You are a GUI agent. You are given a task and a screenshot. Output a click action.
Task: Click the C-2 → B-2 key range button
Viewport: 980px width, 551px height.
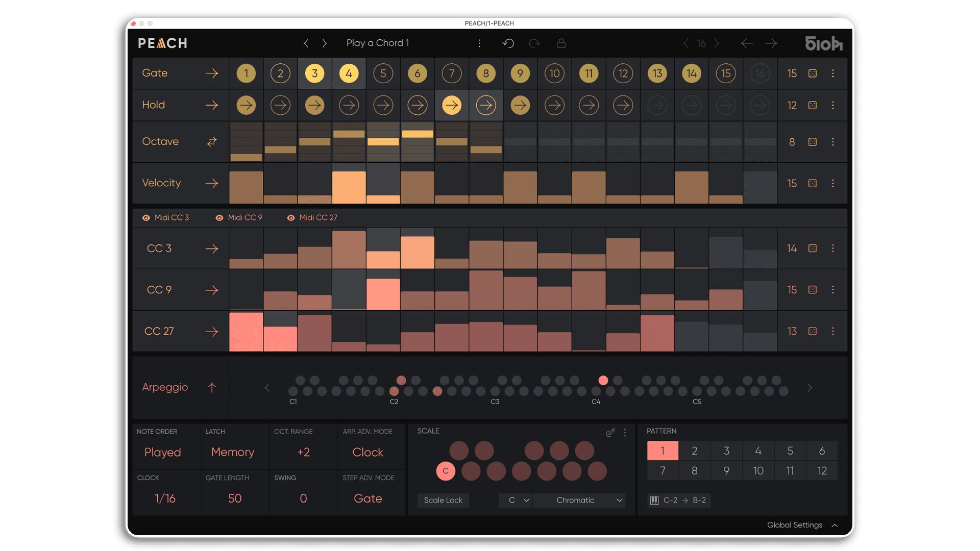click(x=679, y=500)
